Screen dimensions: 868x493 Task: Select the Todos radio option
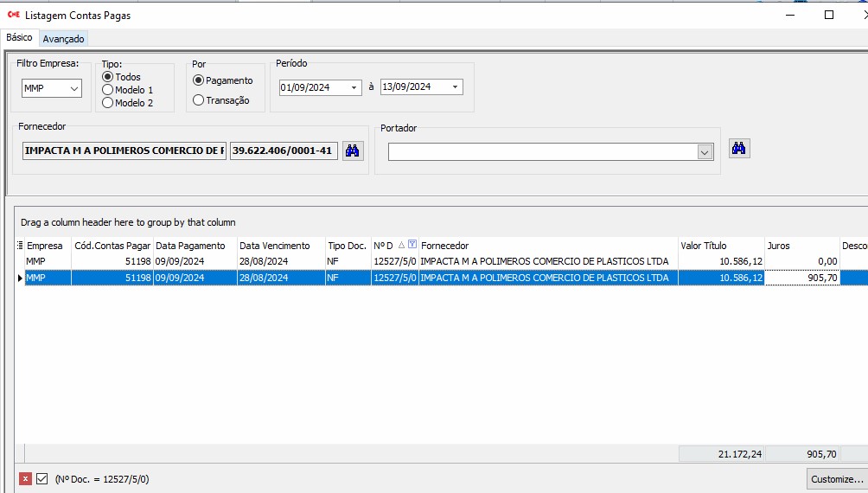108,77
